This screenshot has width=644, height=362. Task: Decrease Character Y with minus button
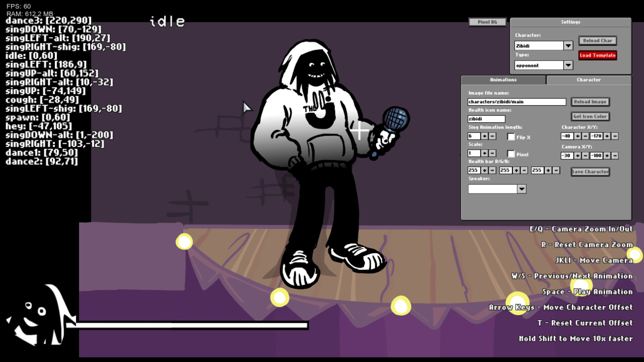coord(615,136)
